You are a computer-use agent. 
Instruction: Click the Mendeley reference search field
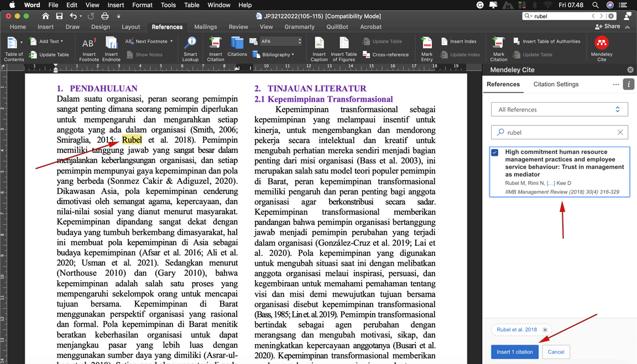pyautogui.click(x=558, y=133)
